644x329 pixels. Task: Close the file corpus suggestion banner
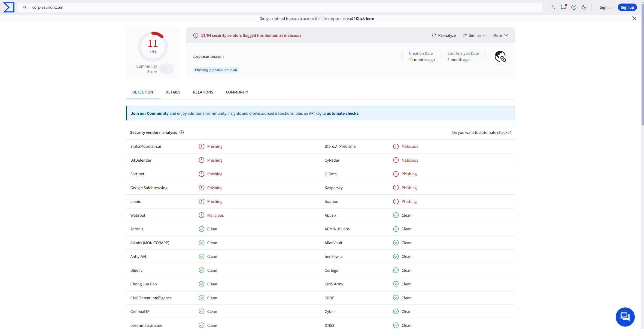(x=634, y=18)
